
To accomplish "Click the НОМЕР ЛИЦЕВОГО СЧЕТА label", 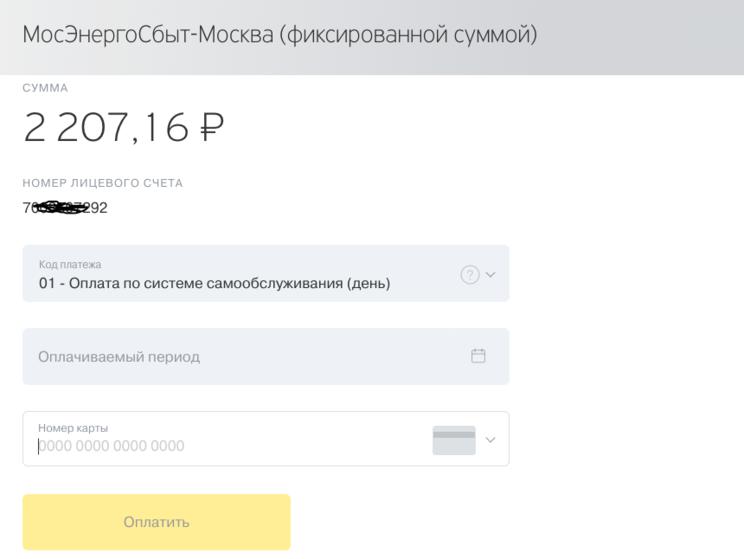I will point(102,183).
